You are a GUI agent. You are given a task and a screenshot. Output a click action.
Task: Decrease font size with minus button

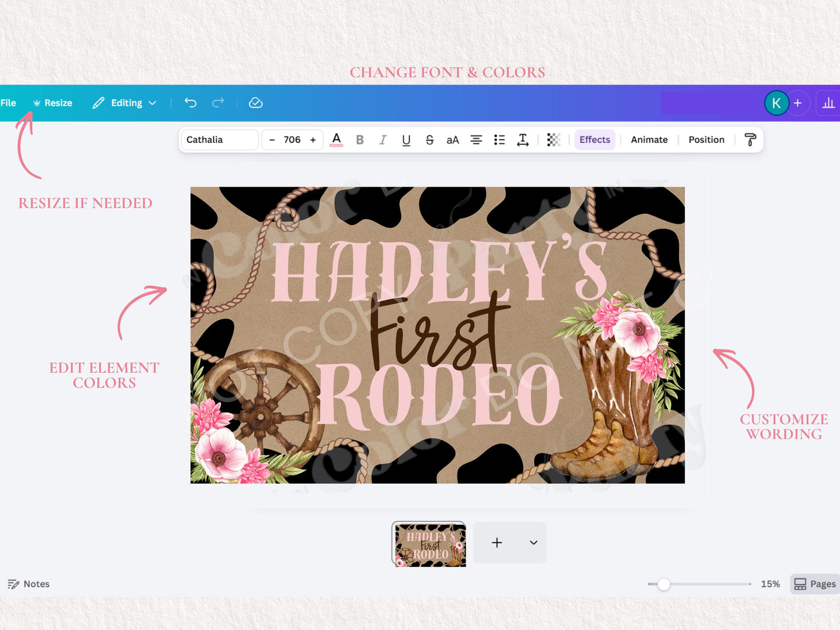click(x=271, y=139)
